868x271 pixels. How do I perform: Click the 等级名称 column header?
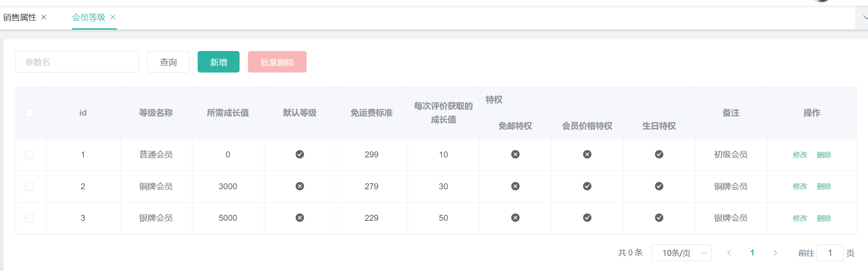tap(156, 113)
